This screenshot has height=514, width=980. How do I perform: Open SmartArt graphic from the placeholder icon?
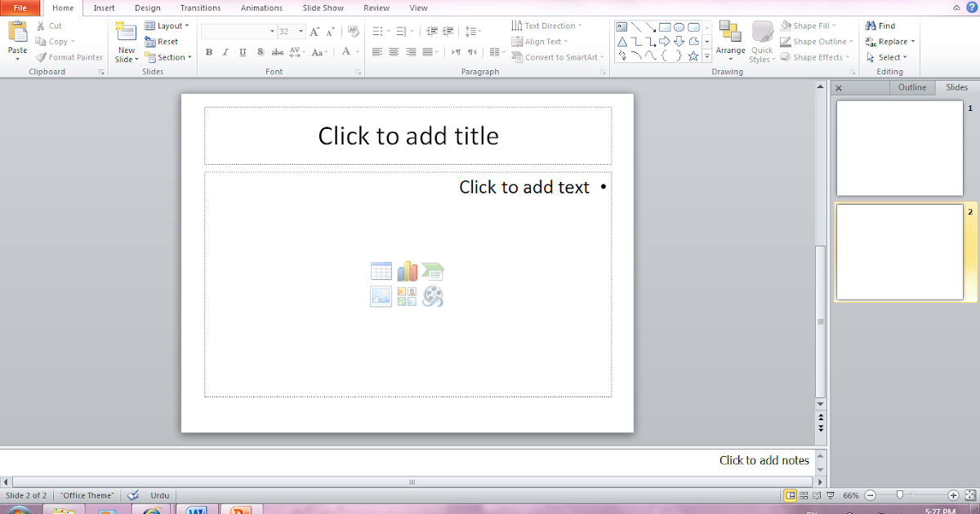point(433,271)
